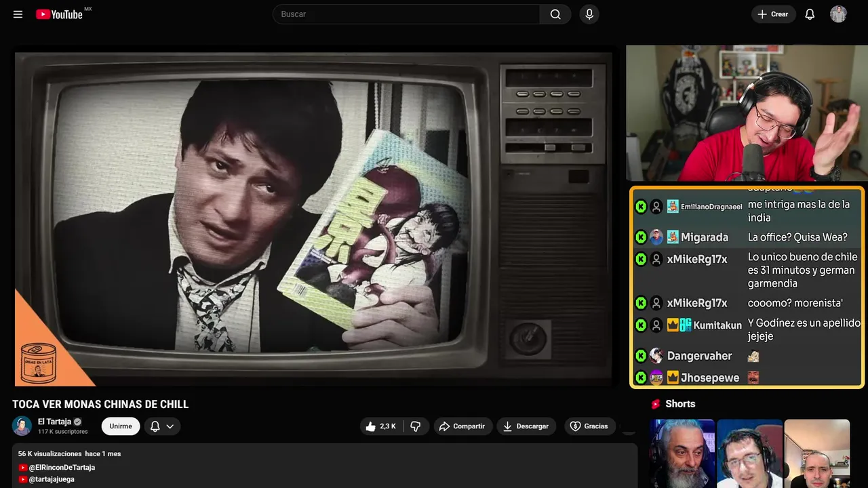This screenshot has width=868, height=488.
Task: Open channel notification bell dropdown
Action: point(162,426)
